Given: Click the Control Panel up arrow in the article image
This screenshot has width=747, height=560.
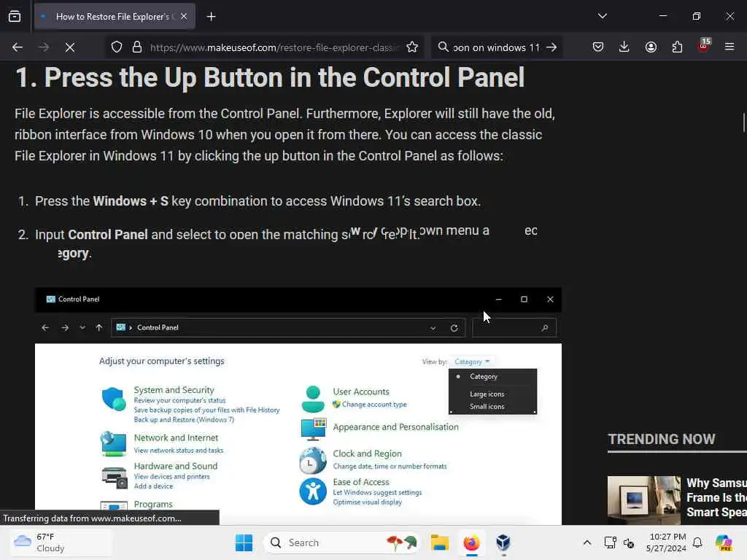Looking at the screenshot, I should [99, 327].
